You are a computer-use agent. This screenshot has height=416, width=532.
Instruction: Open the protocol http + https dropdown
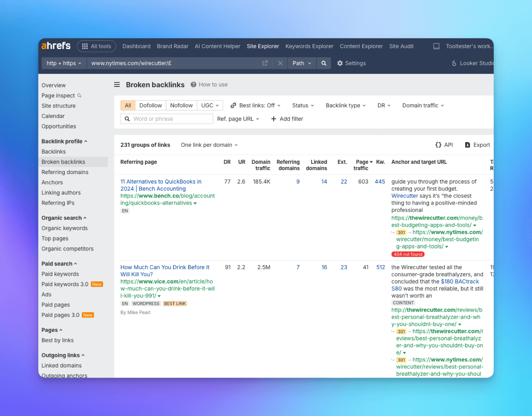pos(64,63)
